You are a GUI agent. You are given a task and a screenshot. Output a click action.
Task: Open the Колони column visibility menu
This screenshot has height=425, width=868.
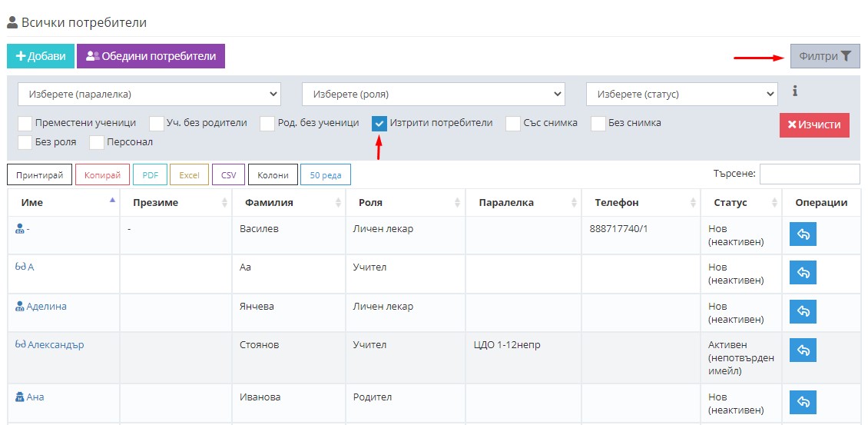click(x=273, y=175)
